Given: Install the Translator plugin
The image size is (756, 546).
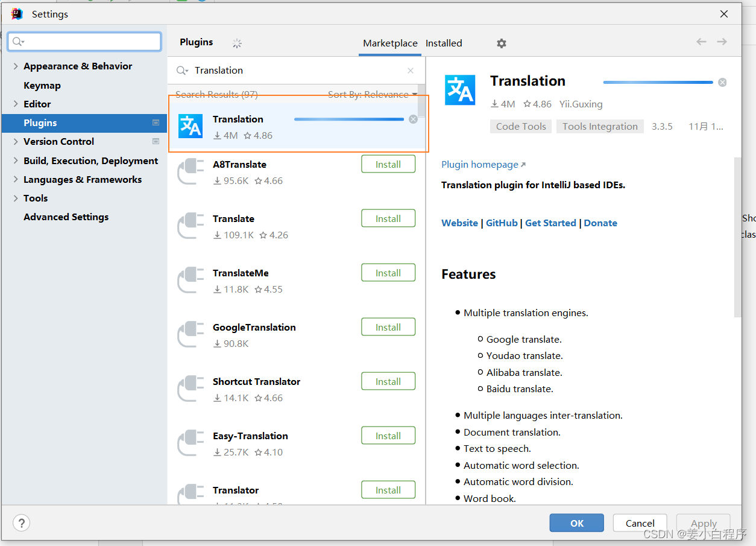Looking at the screenshot, I should pyautogui.click(x=388, y=490).
